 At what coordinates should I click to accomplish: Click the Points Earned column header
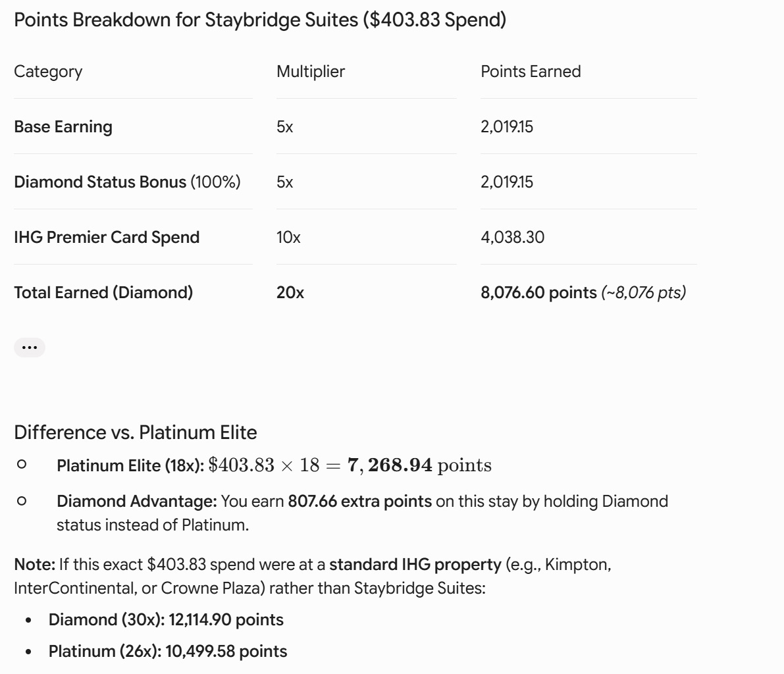click(531, 72)
